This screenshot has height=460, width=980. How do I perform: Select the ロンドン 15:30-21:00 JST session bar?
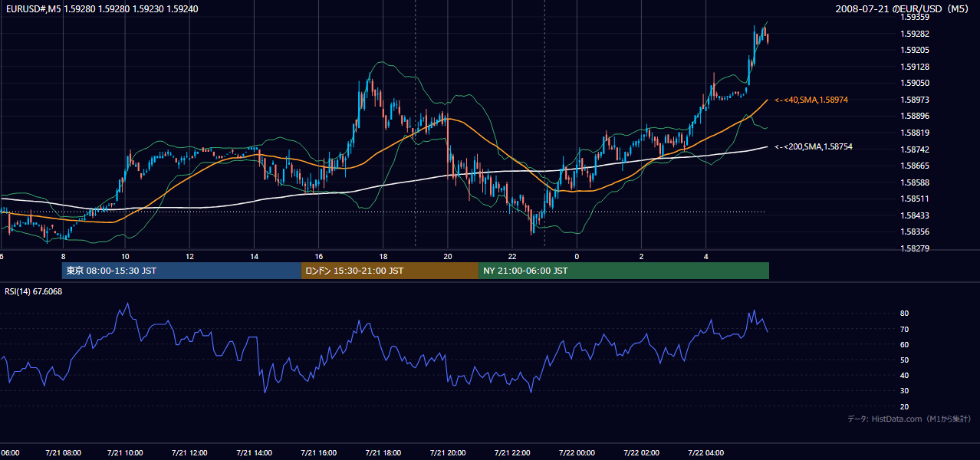(x=390, y=271)
